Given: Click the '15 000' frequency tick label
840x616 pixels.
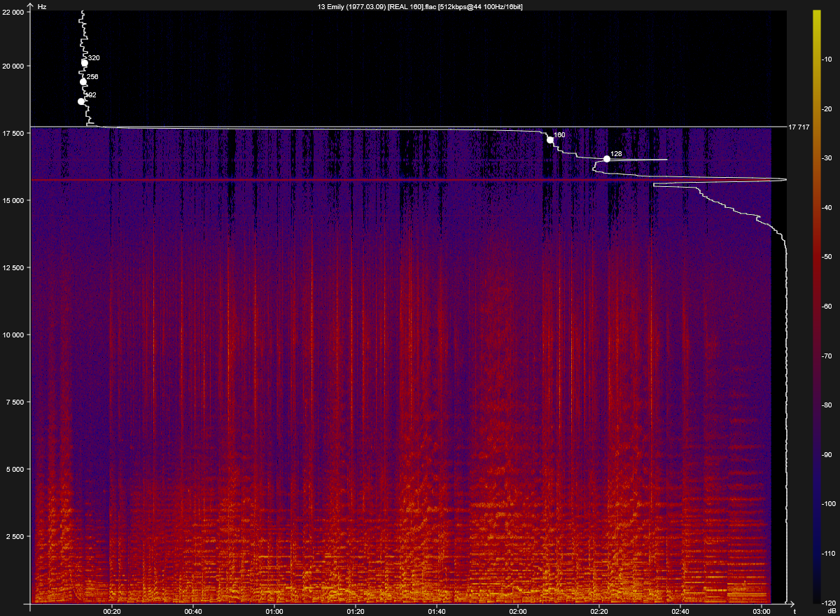Looking at the screenshot, I should point(14,200).
